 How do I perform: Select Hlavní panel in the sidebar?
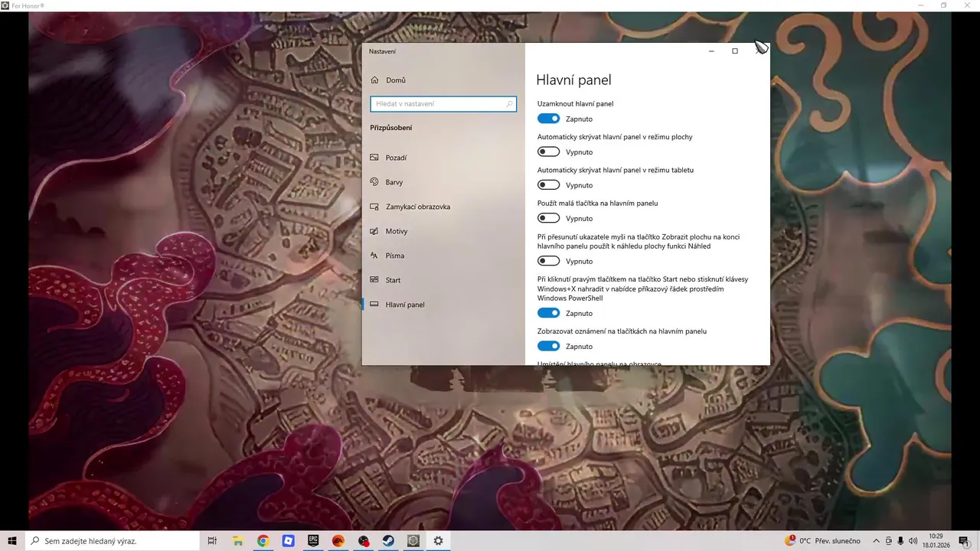(443, 305)
